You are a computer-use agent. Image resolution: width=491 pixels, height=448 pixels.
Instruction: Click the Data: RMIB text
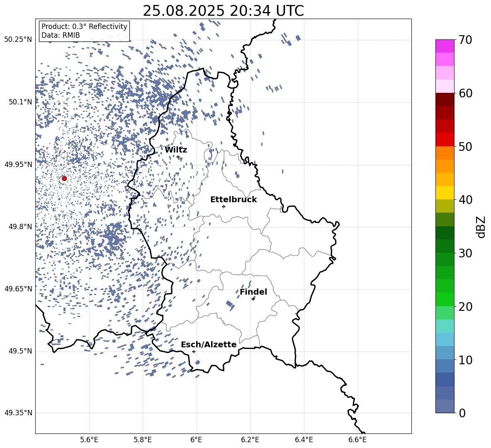[61, 35]
